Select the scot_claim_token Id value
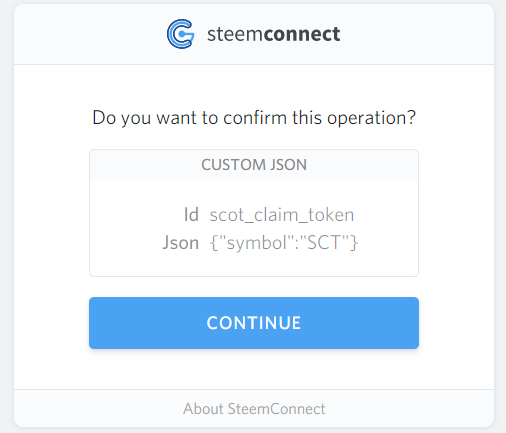The image size is (506, 433). coord(282,215)
